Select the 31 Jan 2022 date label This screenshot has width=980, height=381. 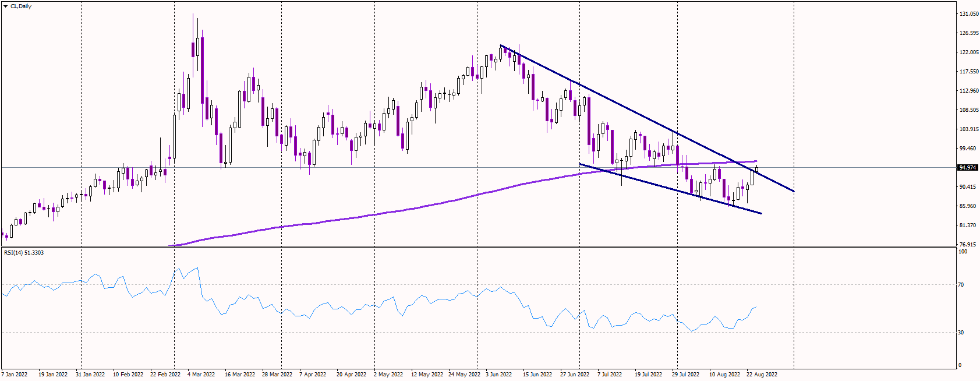tap(90, 375)
